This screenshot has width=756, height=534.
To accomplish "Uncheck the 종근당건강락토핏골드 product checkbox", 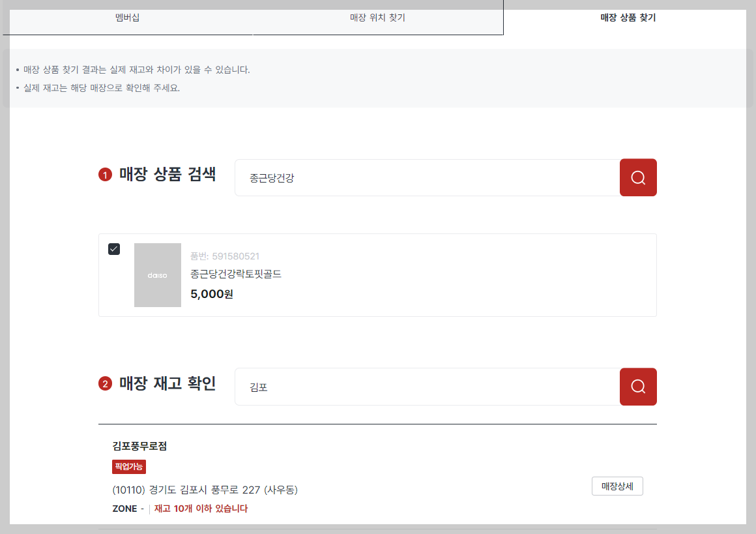I will [114, 249].
